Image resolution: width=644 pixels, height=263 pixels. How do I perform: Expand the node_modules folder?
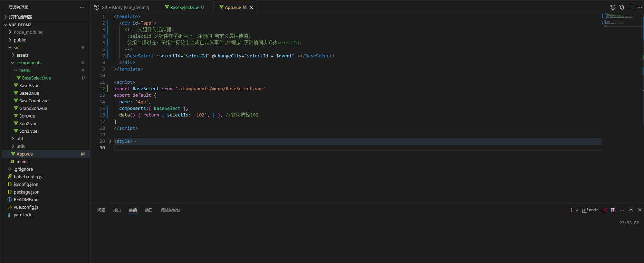click(46, 32)
